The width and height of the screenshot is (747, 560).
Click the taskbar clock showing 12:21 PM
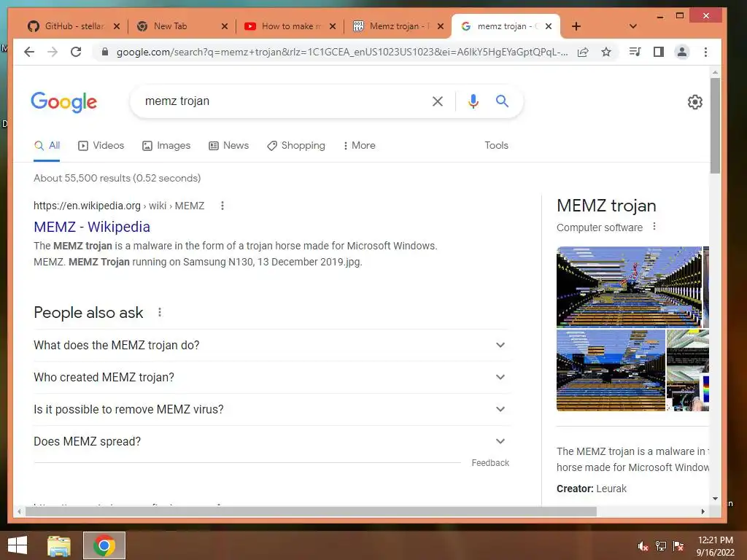(x=716, y=546)
